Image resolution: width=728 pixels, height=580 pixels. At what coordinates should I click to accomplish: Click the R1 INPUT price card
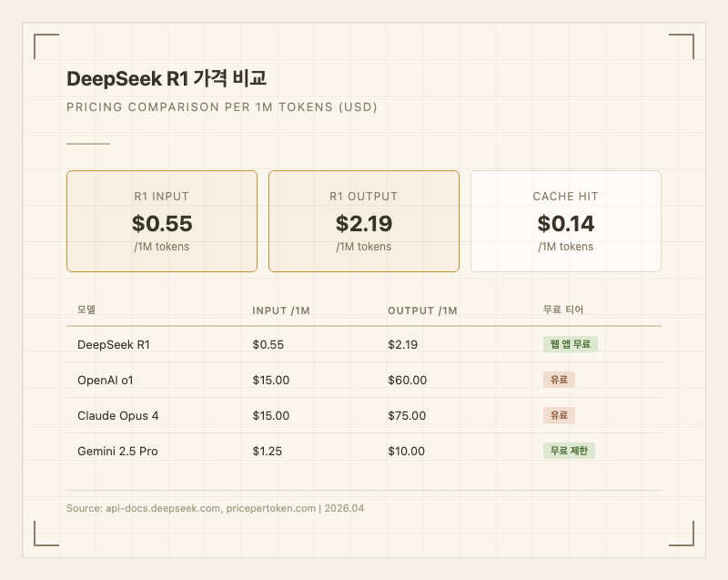(x=162, y=221)
